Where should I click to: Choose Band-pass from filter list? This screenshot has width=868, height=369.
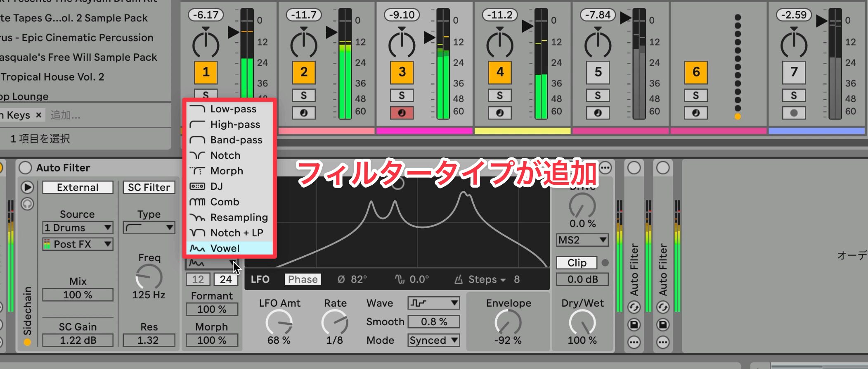[229, 140]
